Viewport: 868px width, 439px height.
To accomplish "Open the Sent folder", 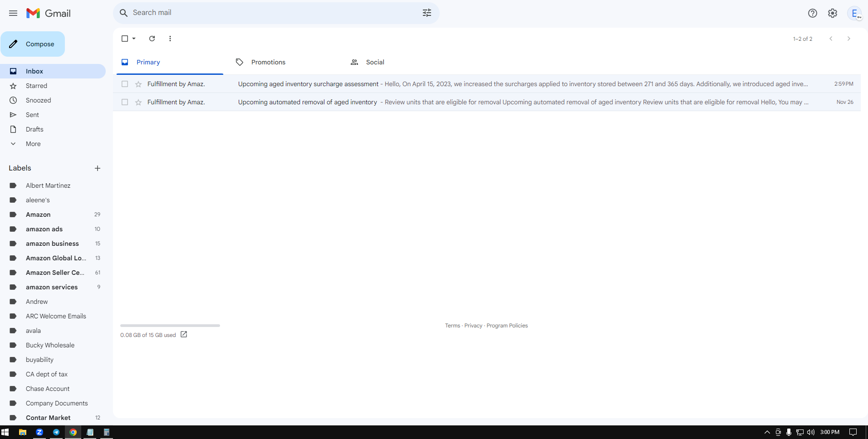I will coord(53,115).
